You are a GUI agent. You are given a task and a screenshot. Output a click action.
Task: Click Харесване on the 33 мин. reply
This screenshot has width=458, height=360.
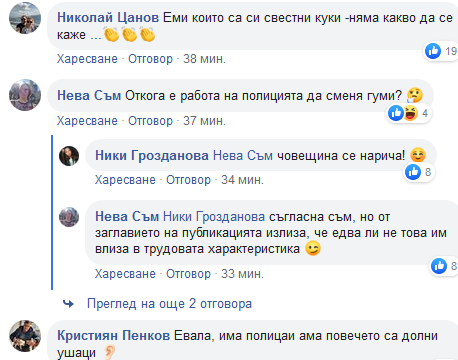pyautogui.click(x=125, y=274)
